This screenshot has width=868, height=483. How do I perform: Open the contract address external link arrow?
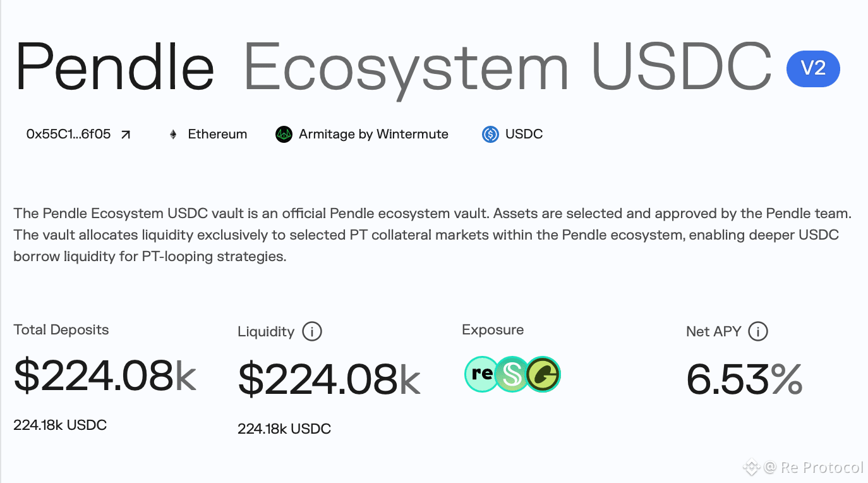[126, 135]
